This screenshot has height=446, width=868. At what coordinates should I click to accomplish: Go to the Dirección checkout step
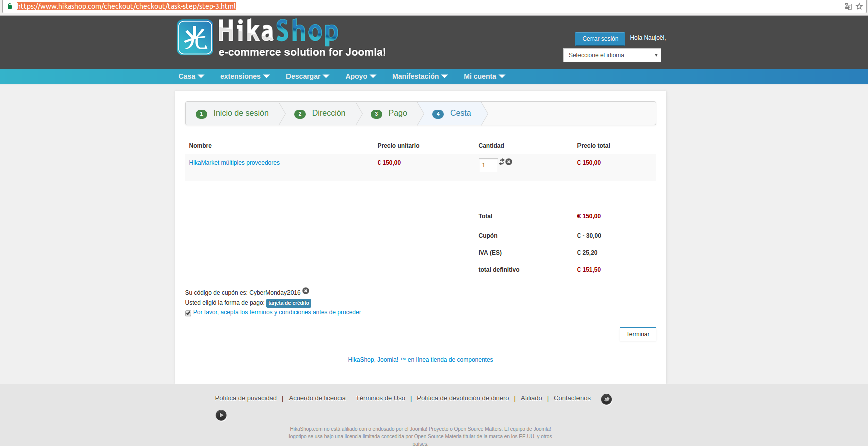[320, 113]
